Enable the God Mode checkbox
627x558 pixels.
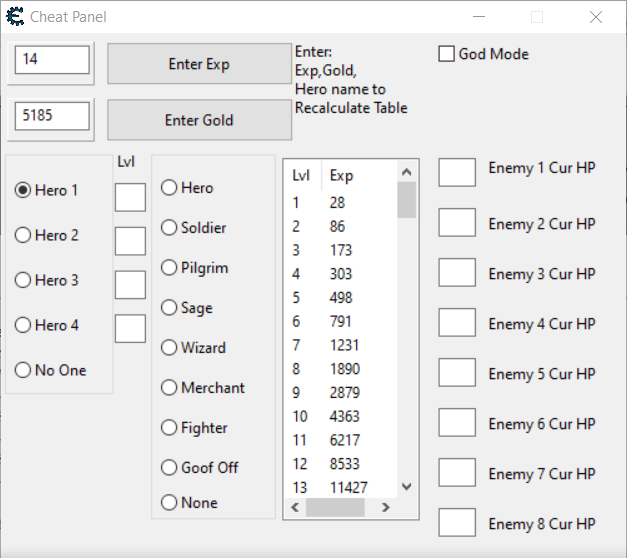[x=447, y=54]
